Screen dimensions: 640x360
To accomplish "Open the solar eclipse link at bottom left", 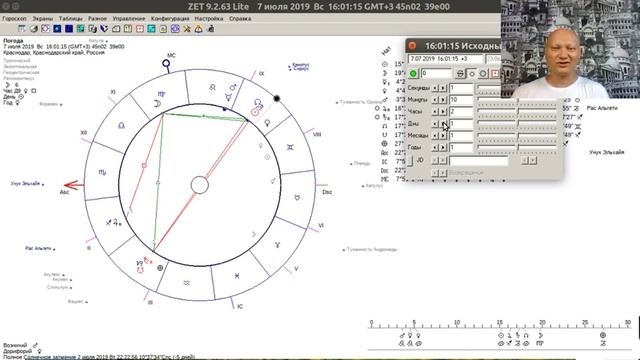I will click(x=109, y=357).
